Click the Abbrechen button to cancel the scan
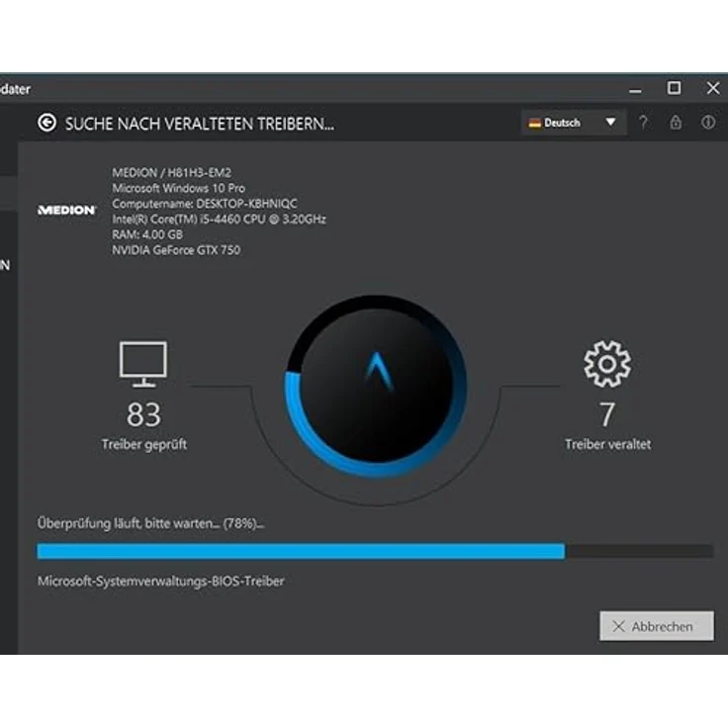This screenshot has width=728, height=728. [x=657, y=626]
